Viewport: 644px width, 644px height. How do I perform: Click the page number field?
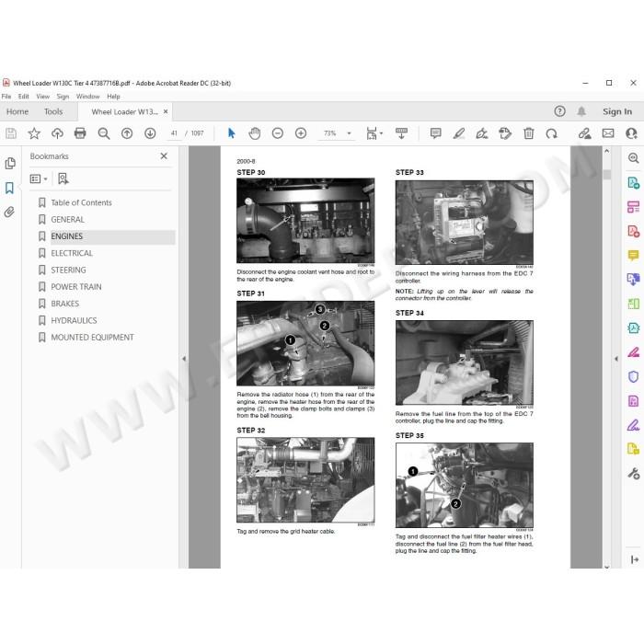(174, 133)
